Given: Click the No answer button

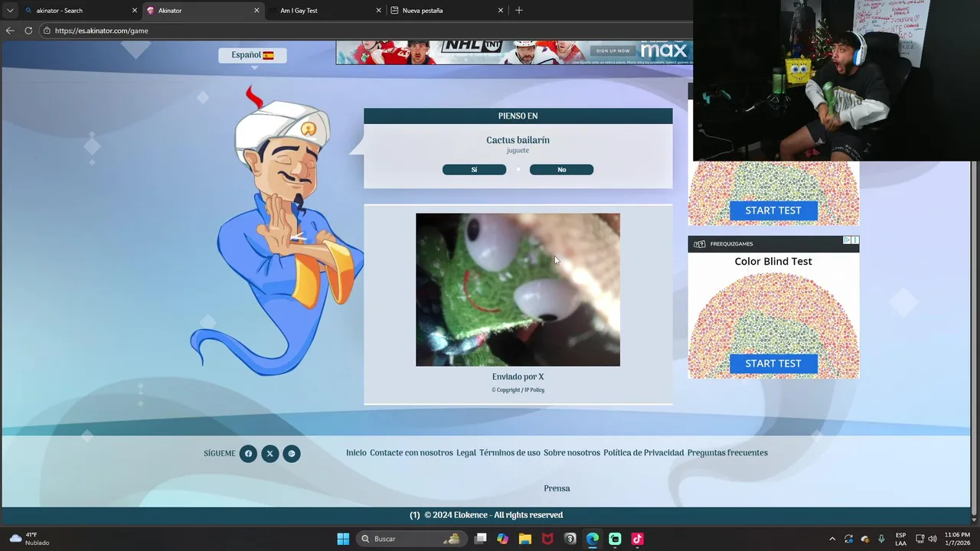Looking at the screenshot, I should [561, 170].
